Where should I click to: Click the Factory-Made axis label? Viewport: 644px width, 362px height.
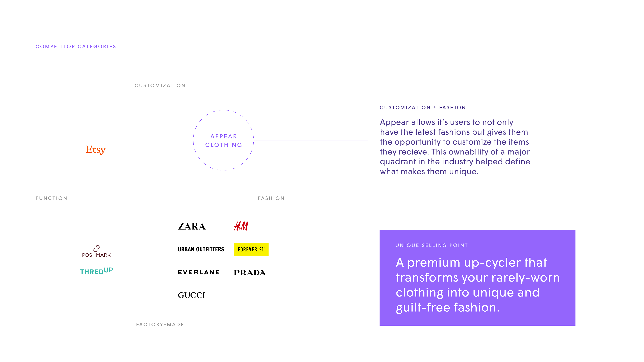pos(160,324)
